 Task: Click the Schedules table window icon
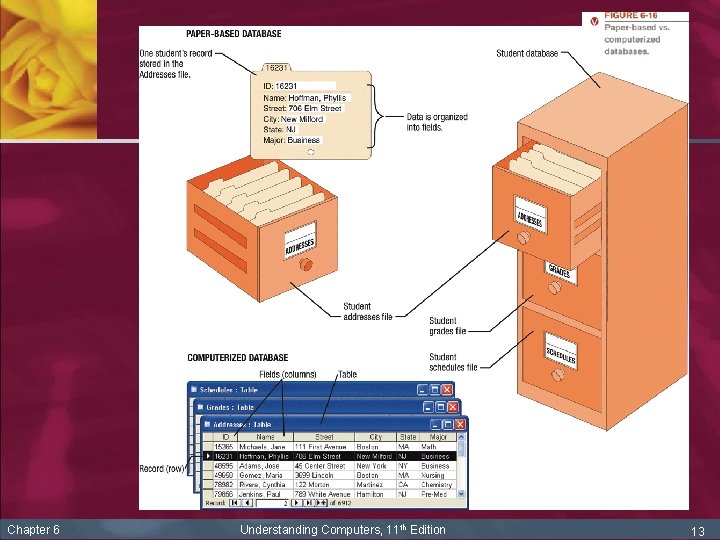pyautogui.click(x=194, y=389)
